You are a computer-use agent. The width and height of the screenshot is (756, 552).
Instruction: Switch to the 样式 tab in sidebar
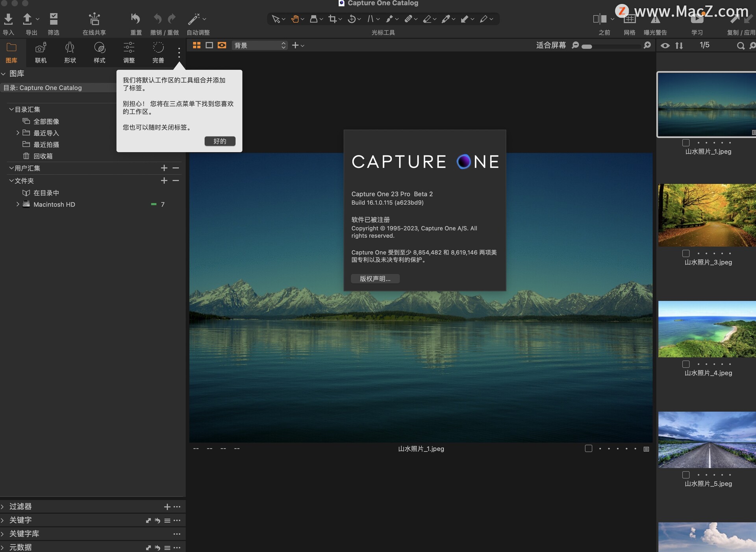[x=99, y=52]
